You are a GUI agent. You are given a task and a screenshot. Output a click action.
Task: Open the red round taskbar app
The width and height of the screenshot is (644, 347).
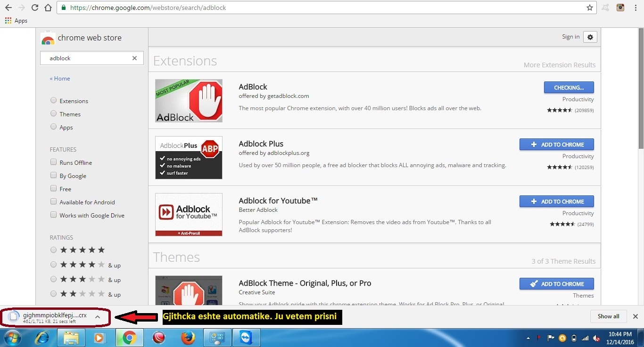tap(159, 338)
